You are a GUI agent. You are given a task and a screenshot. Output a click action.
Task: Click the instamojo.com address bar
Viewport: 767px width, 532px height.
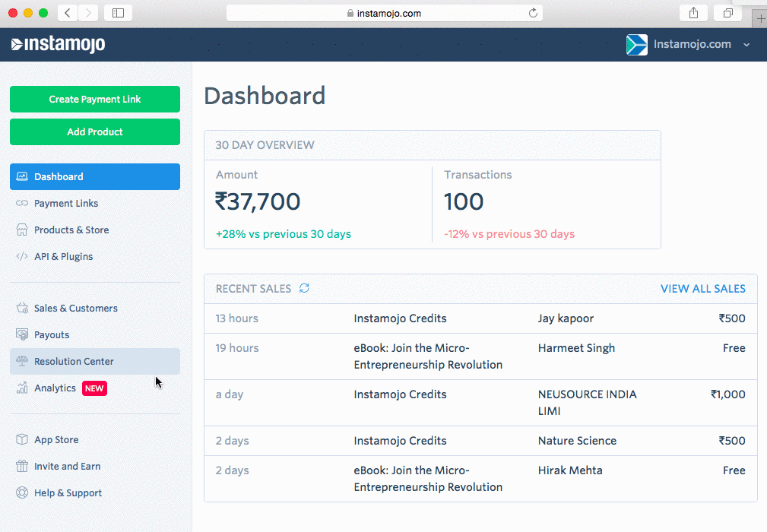point(384,13)
